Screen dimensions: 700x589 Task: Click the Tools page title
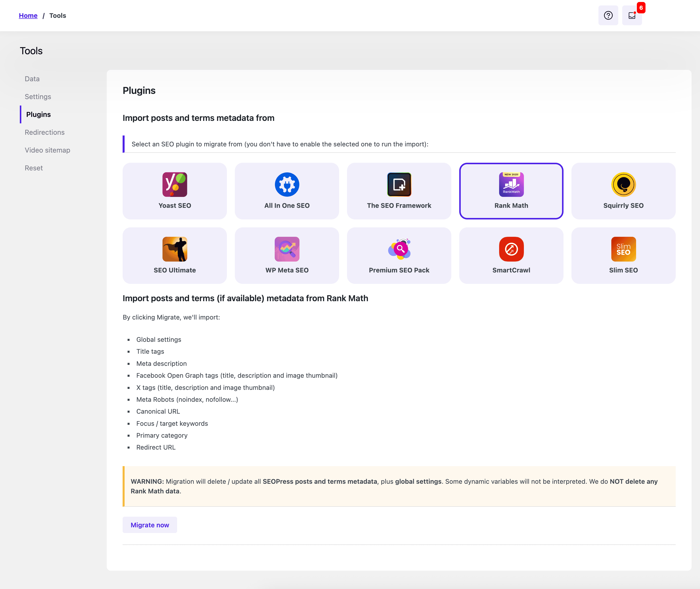pos(31,51)
